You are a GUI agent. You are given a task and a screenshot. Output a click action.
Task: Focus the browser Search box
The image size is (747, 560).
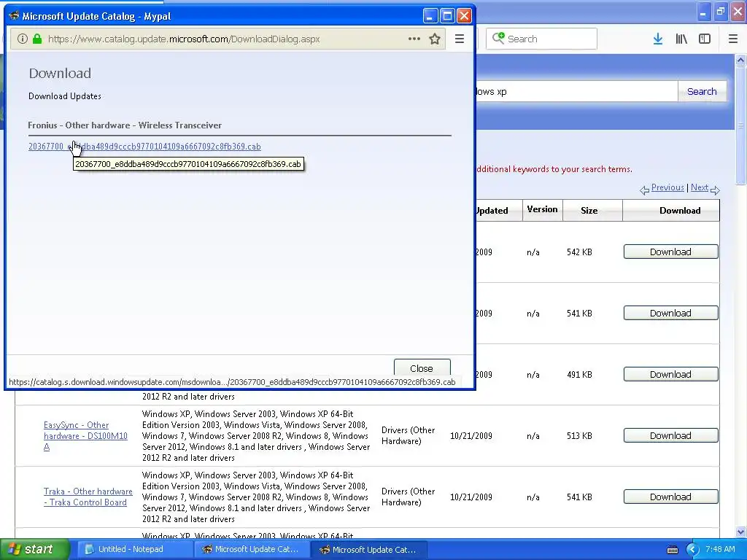(x=542, y=39)
